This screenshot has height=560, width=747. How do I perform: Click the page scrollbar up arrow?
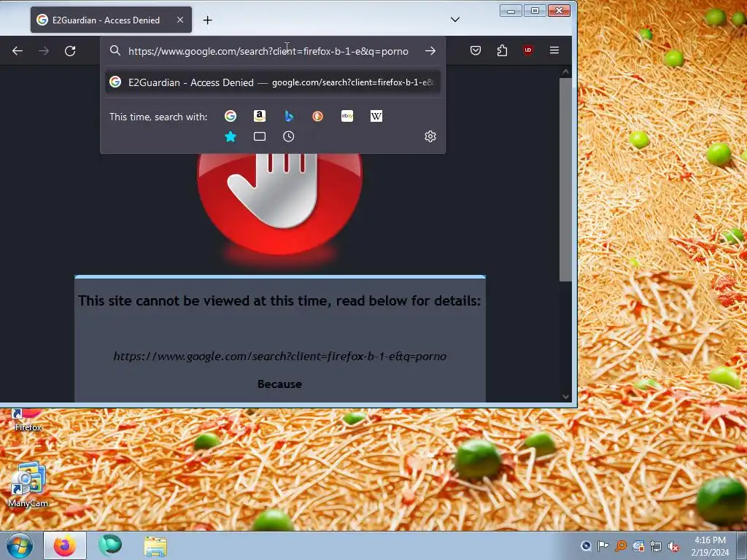pos(565,72)
